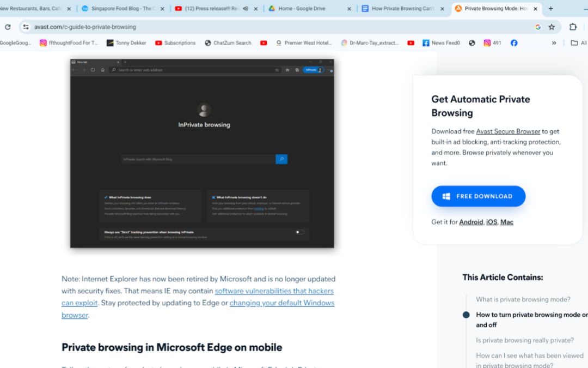Viewport: 588px width, 368px height.
Task: Click the Android download link
Action: pyautogui.click(x=470, y=222)
